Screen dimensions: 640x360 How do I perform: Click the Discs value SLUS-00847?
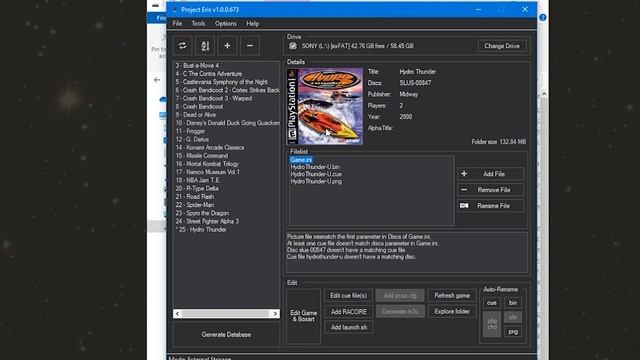(x=415, y=83)
